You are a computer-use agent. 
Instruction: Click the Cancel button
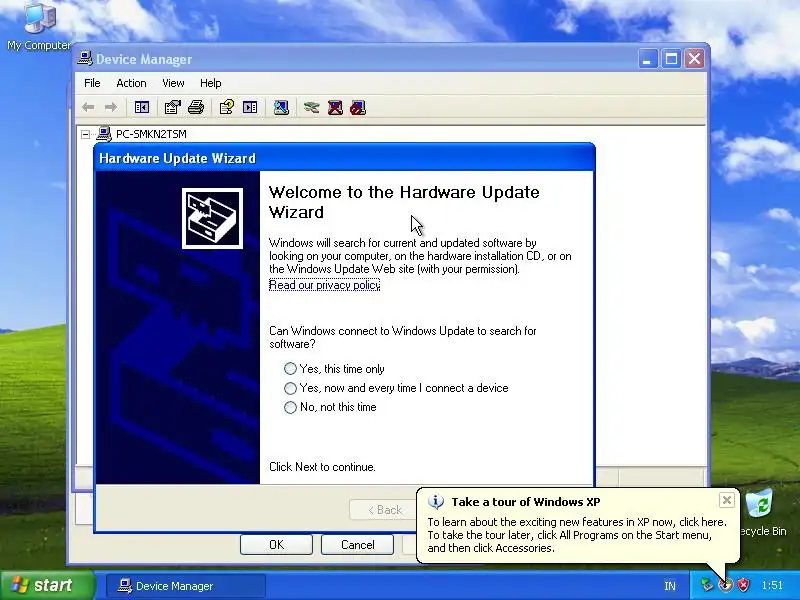pos(357,545)
